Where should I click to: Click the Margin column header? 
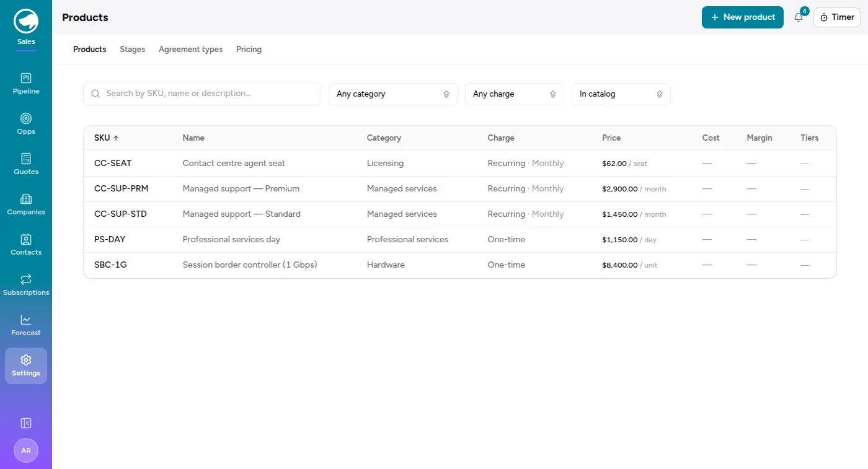click(x=759, y=138)
